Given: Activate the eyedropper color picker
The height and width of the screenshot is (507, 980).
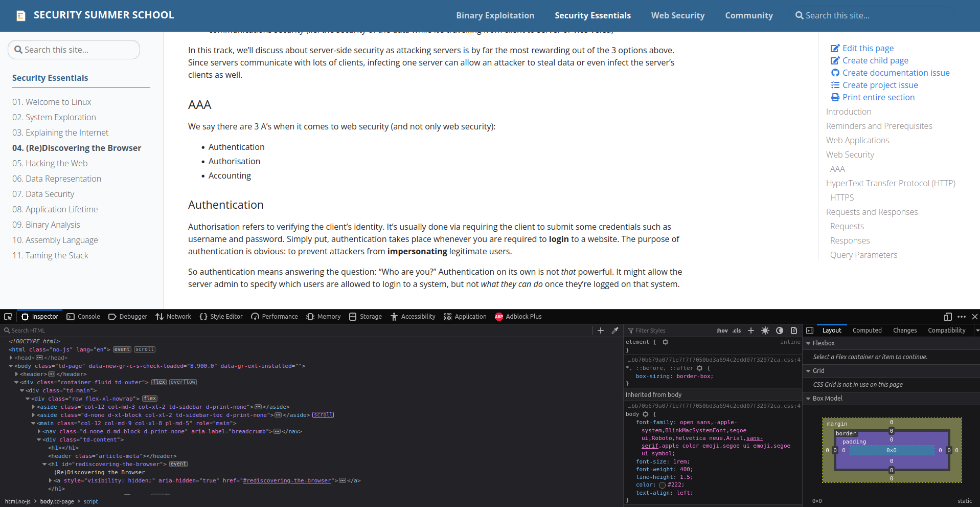Looking at the screenshot, I should coord(615,330).
